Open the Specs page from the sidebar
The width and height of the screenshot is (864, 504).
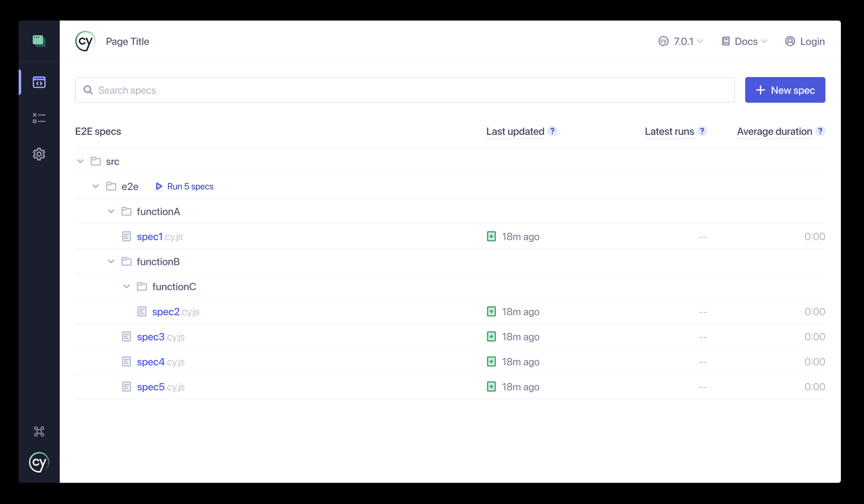pyautogui.click(x=39, y=82)
